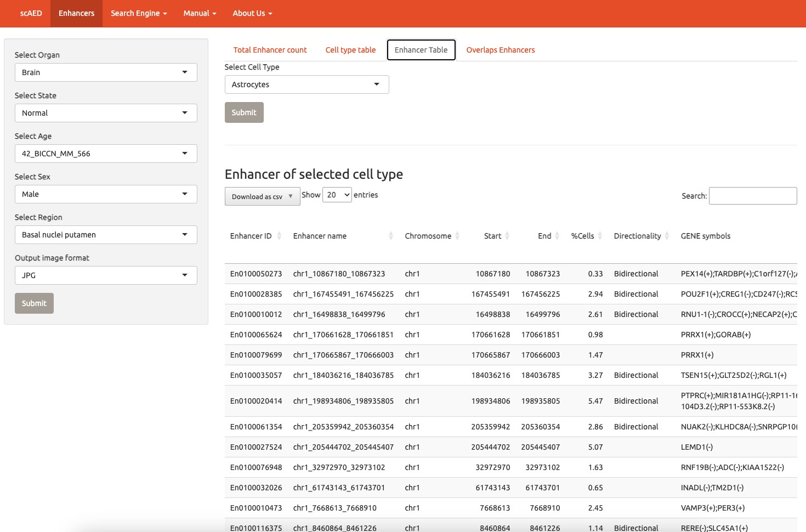Open the Select Organ dropdown showing Brain
This screenshot has width=806, height=532.
[x=106, y=72]
